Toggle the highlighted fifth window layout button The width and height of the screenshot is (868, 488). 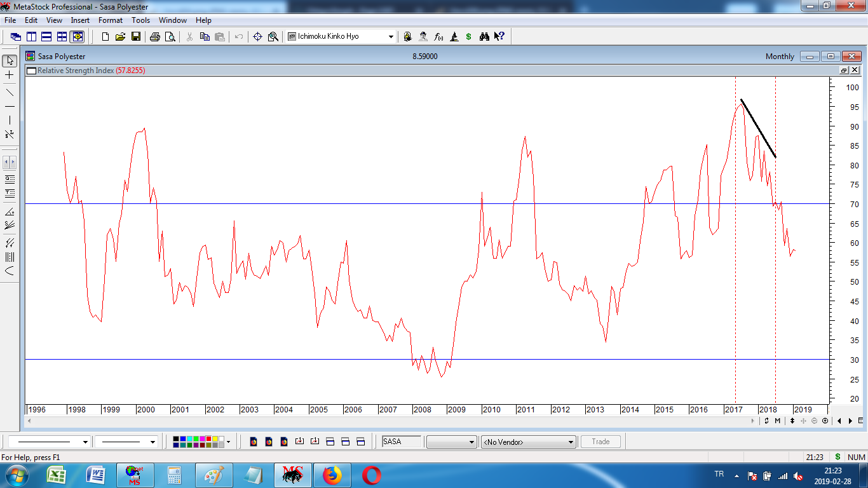click(x=77, y=37)
